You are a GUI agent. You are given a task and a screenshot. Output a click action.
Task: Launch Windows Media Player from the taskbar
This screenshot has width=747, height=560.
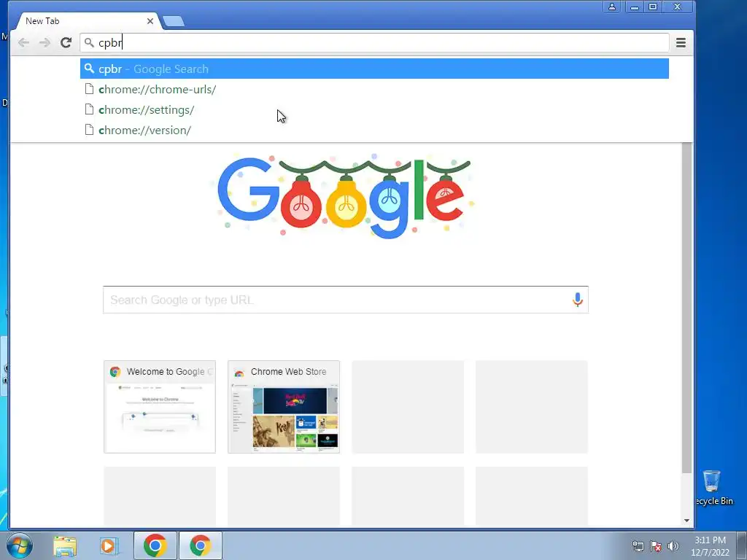109,546
